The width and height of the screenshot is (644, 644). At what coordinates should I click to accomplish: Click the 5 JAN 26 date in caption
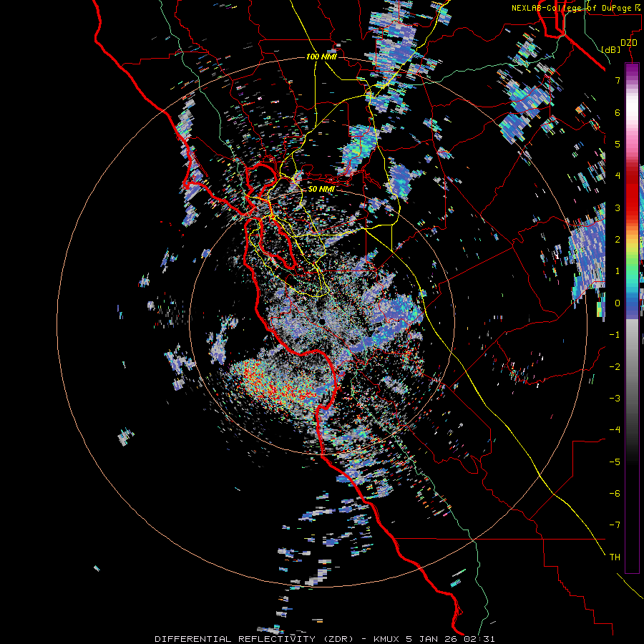pyautogui.click(x=433, y=639)
